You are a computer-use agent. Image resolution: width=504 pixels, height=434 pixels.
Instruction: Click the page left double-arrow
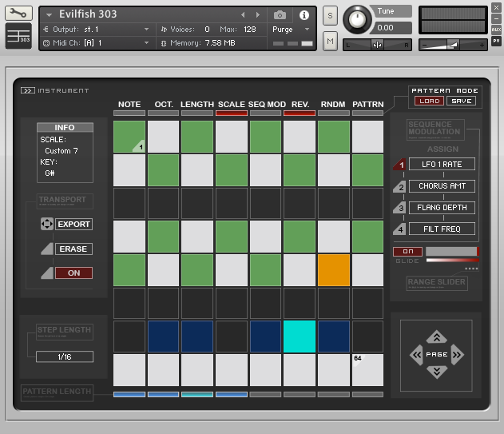(415, 354)
